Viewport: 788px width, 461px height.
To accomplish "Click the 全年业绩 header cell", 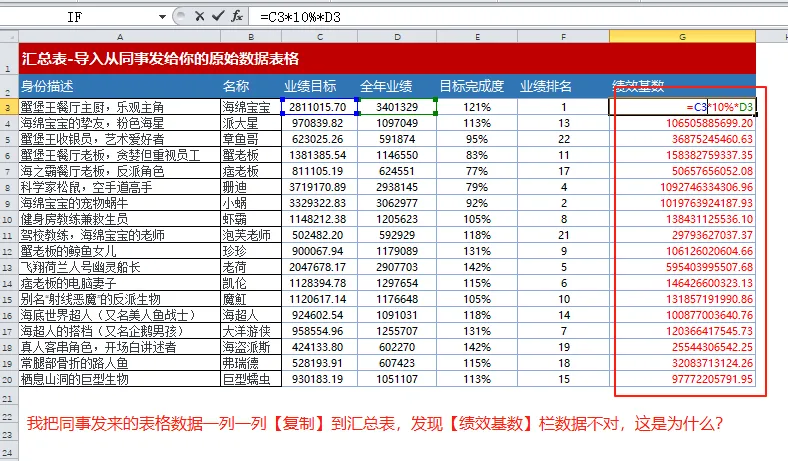I will coord(397,86).
